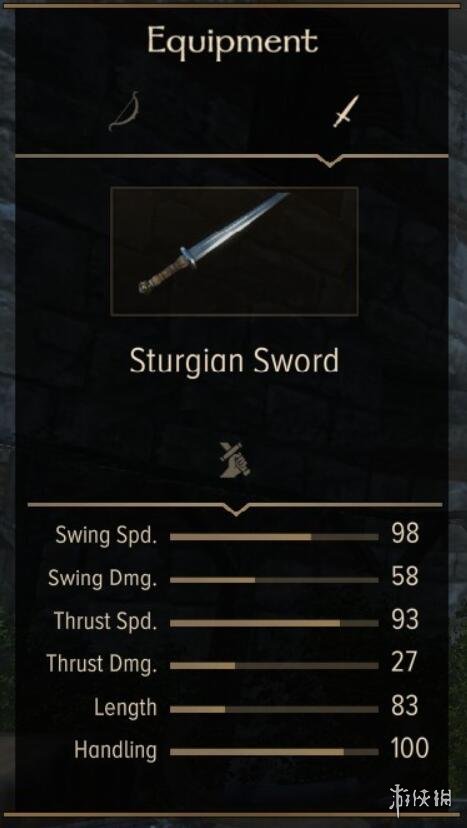The height and width of the screenshot is (828, 467).
Task: Click the Length stat bar
Action: click(x=274, y=709)
